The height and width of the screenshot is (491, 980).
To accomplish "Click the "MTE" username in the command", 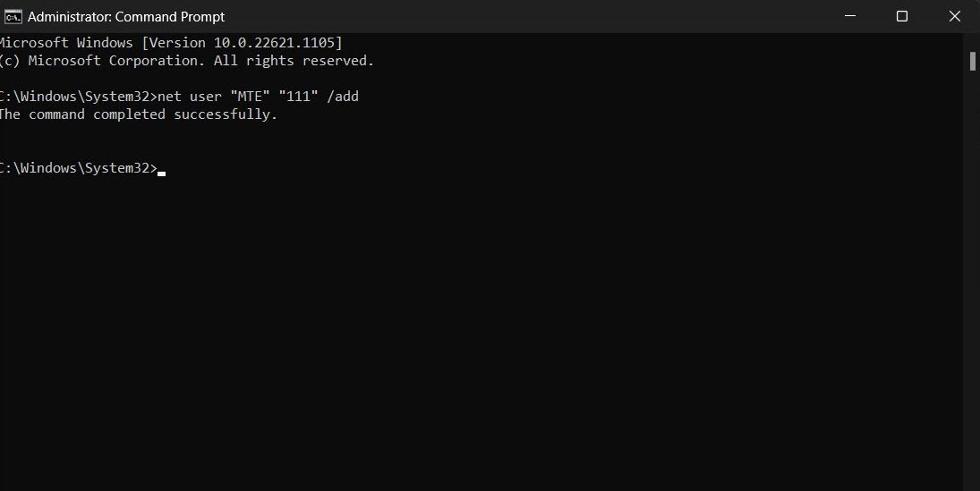I will (x=250, y=97).
